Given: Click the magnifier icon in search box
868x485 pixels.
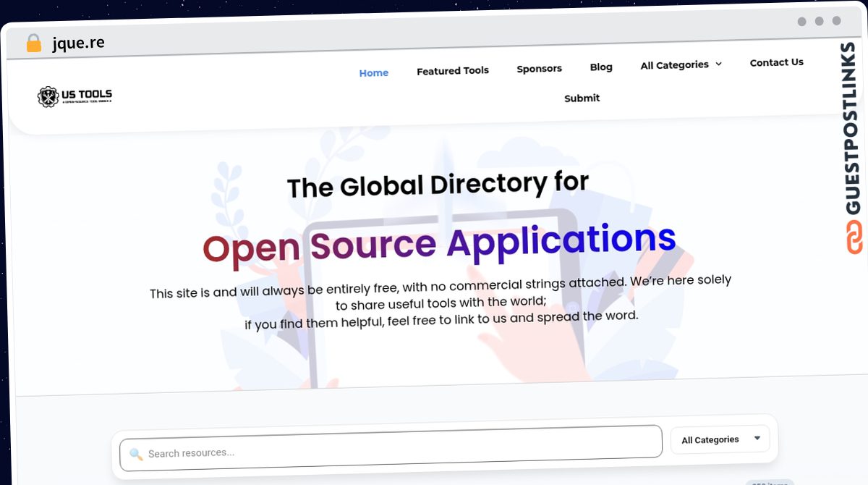Looking at the screenshot, I should tap(136, 455).
